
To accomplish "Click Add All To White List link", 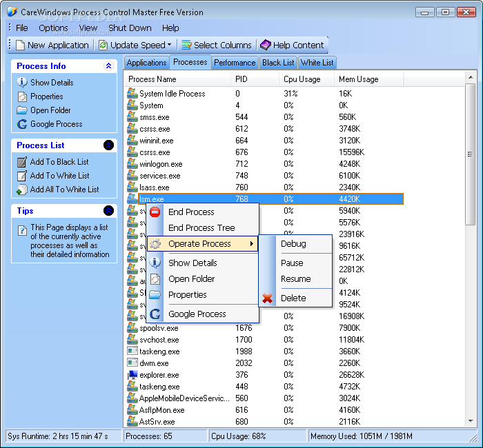I will pyautogui.click(x=64, y=190).
